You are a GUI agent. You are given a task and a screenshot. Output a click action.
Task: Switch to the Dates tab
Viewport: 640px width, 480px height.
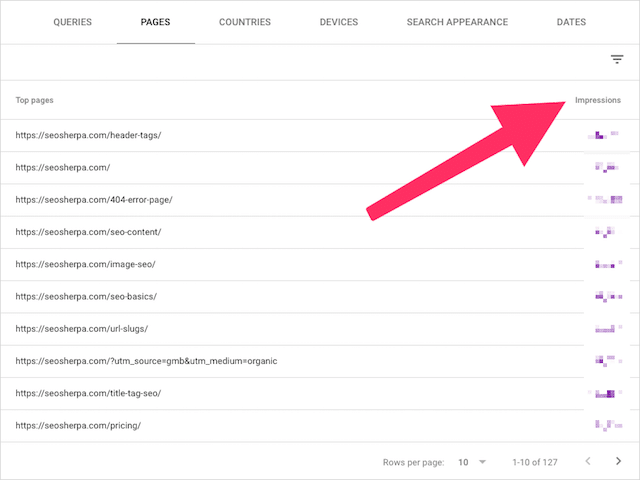[x=571, y=22]
